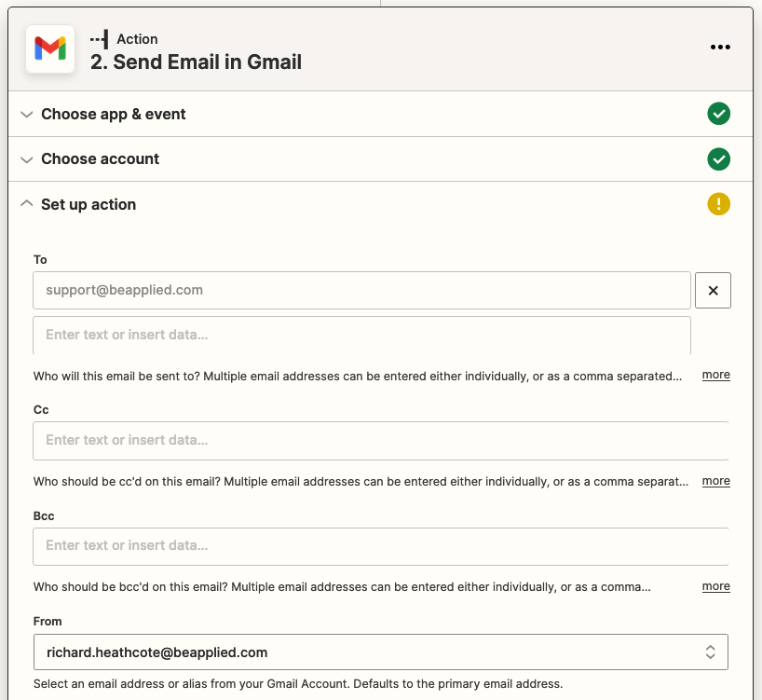The width and height of the screenshot is (762, 700).
Task: Collapse the Set up action section
Action: click(x=88, y=204)
